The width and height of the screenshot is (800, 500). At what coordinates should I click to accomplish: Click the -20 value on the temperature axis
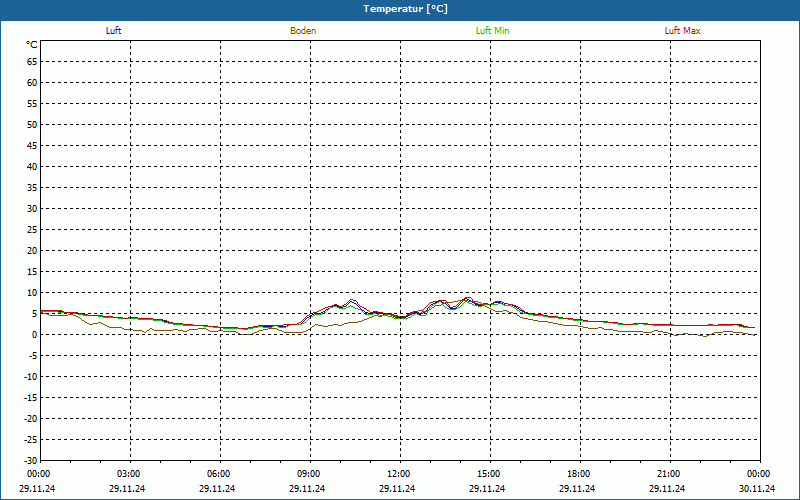[x=31, y=419]
